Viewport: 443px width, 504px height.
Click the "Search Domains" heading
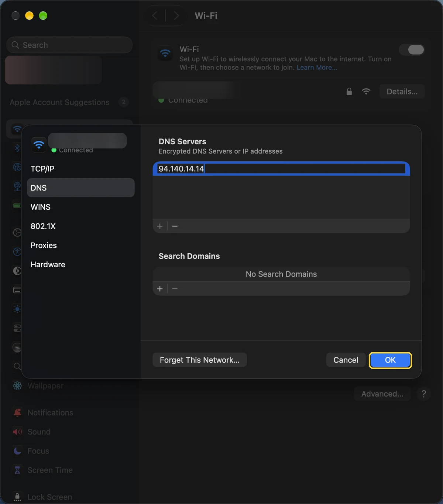tap(189, 256)
